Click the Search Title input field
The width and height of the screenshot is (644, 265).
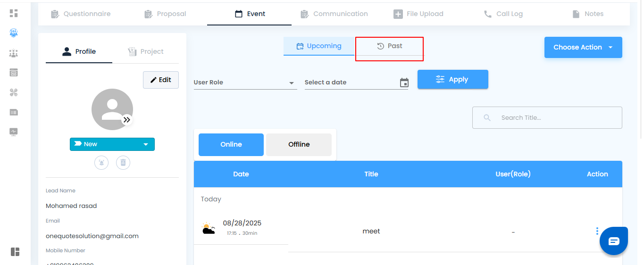(x=552, y=118)
